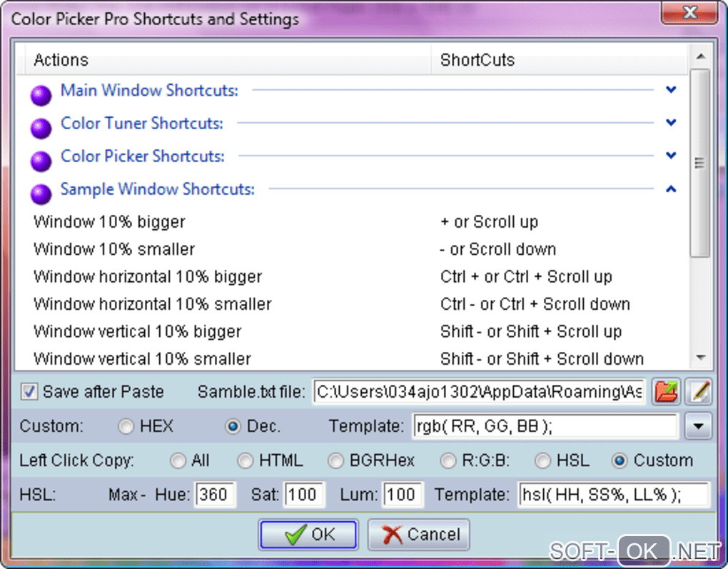Select the 'Window vertical 10% bigger' row
Image resolution: width=728 pixels, height=569 pixels.
(352, 332)
